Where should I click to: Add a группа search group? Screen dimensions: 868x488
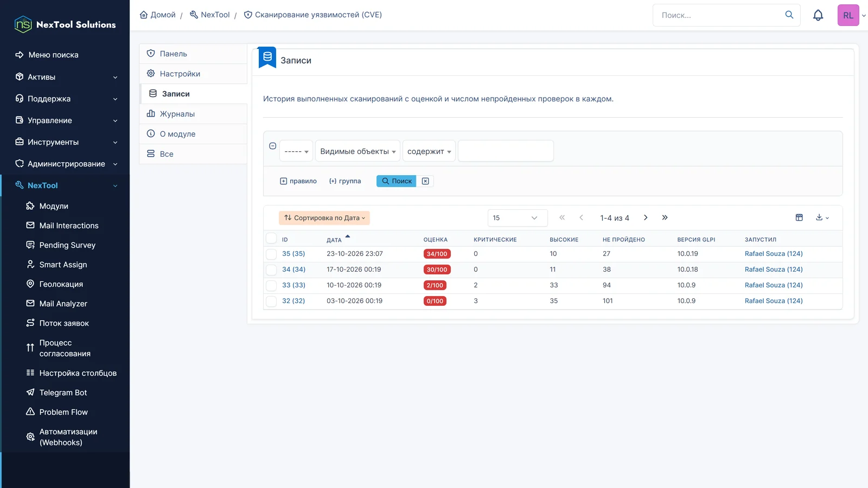(345, 181)
